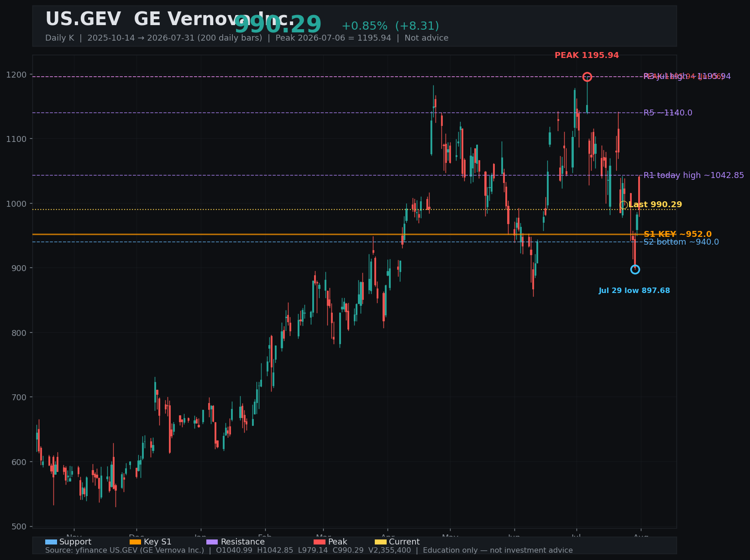Image resolution: width=750 pixels, height=560 pixels.
Task: Click the "Key S1" legend text
Action: [x=157, y=542]
